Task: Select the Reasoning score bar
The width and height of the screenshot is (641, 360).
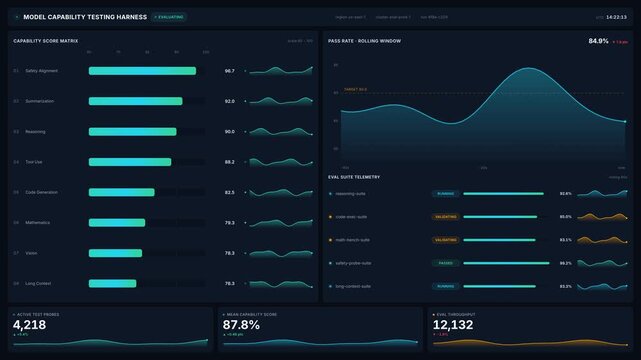Action: click(x=133, y=132)
